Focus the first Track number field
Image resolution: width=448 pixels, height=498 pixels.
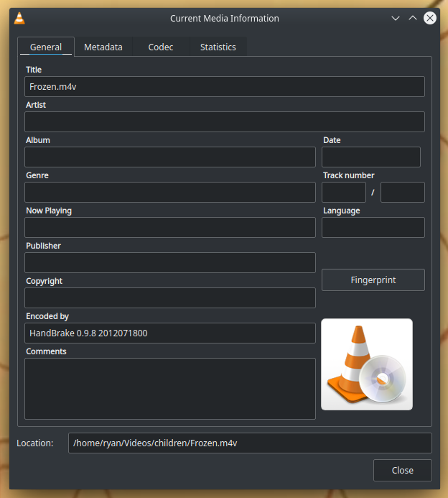[x=344, y=192]
